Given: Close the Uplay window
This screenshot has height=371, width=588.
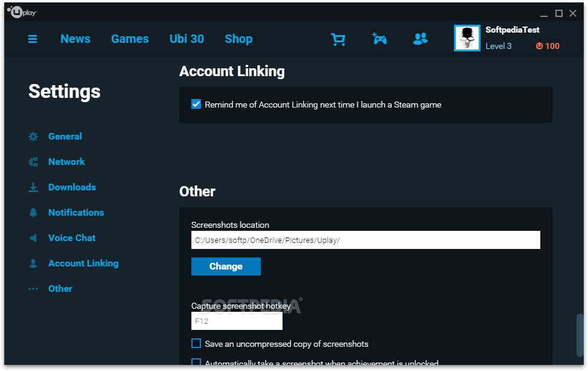Looking at the screenshot, I should (x=573, y=13).
